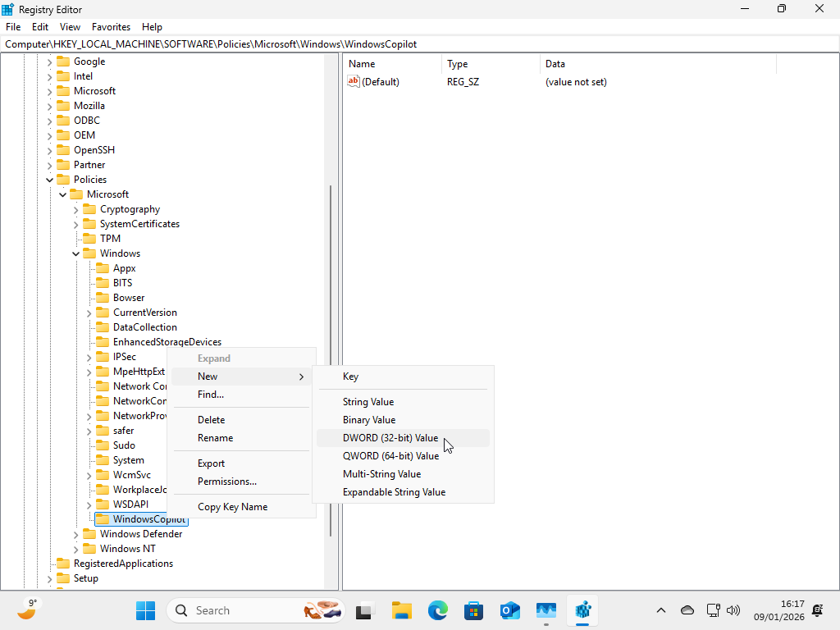Screen dimensions: 840x630
Task: Click the registry path address bar
Action: pyautogui.click(x=246, y=43)
